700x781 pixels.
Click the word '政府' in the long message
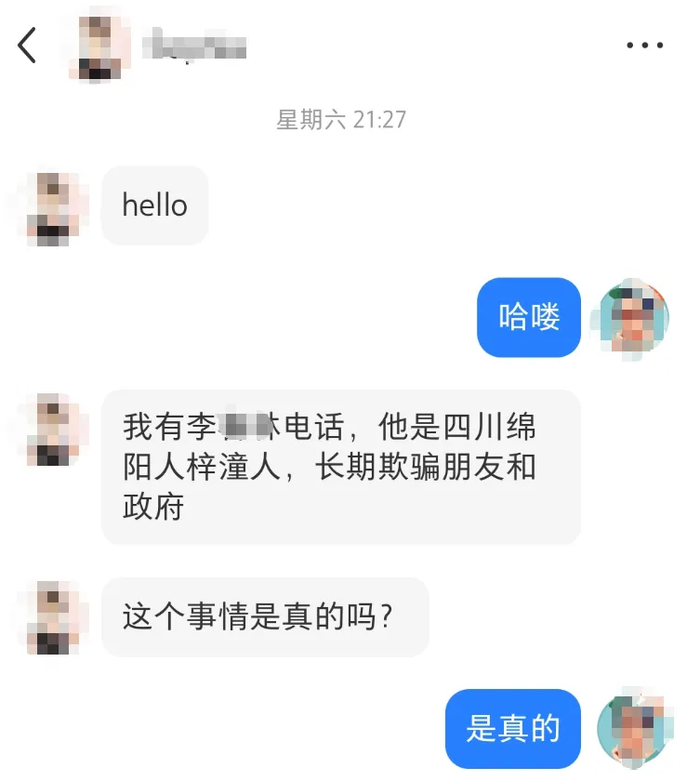point(153,507)
